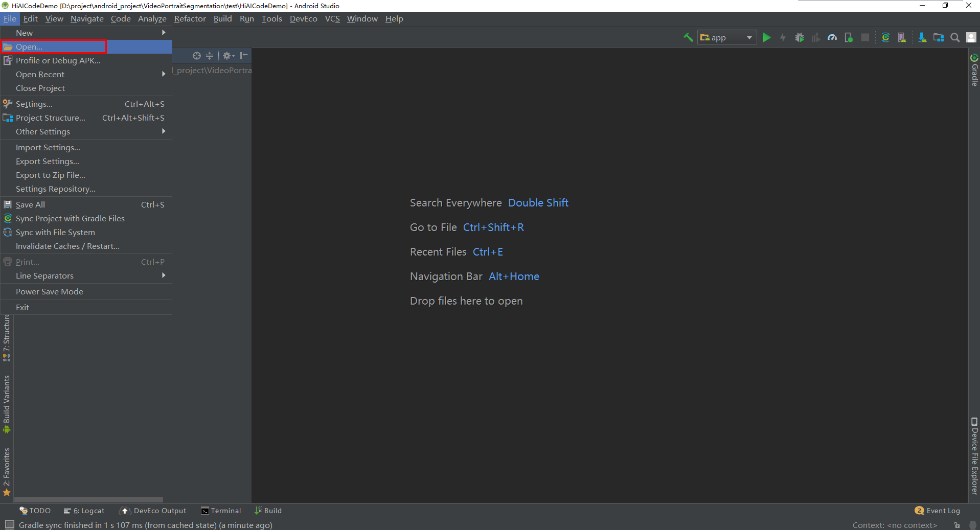This screenshot has width=980, height=530.
Task: Click Sync Project with Gradle Files toolbar icon
Action: pyautogui.click(x=885, y=37)
